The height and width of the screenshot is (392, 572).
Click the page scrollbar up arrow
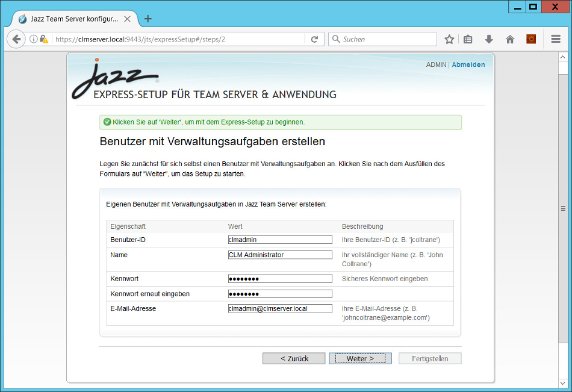(563, 57)
